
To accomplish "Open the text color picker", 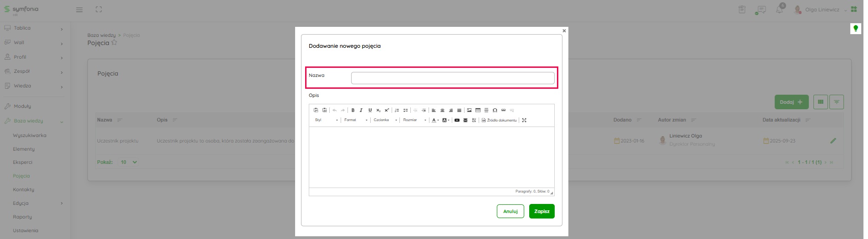I will pyautogui.click(x=435, y=120).
